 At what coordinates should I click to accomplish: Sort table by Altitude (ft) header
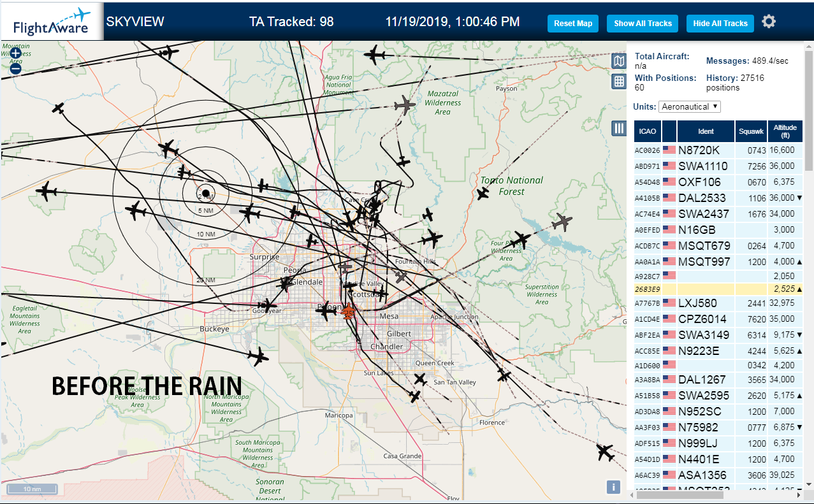coord(786,131)
